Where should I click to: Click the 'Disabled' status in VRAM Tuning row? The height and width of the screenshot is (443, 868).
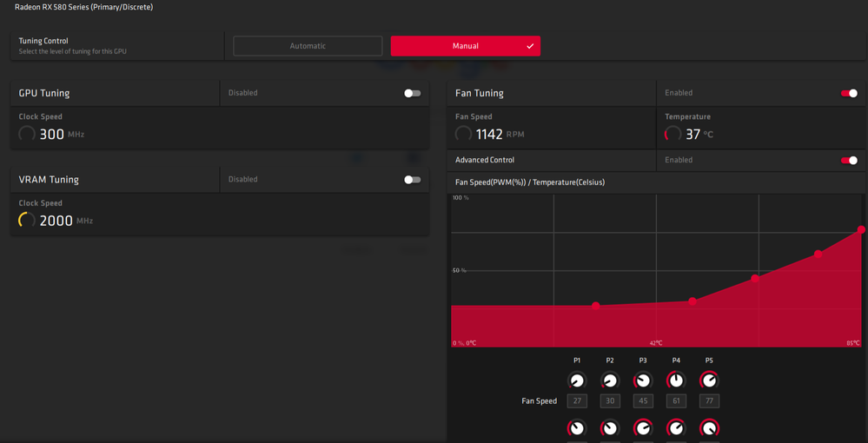click(243, 180)
